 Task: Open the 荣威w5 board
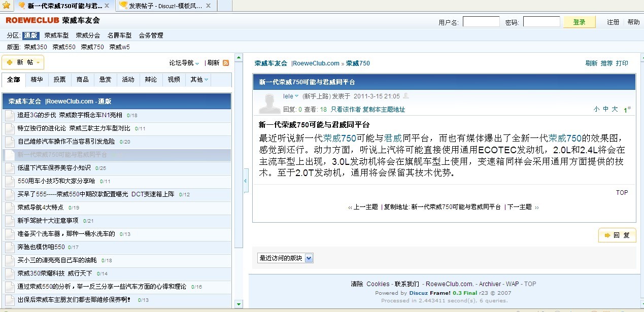119,47
